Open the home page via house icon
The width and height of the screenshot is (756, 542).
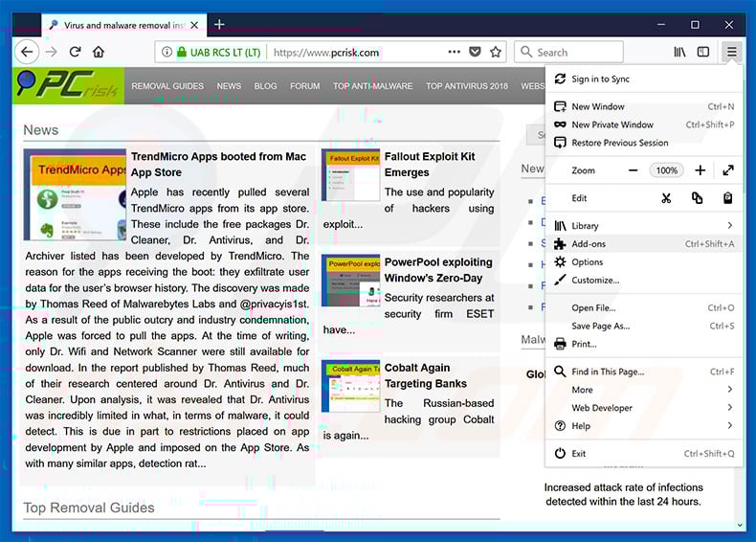tap(99, 52)
